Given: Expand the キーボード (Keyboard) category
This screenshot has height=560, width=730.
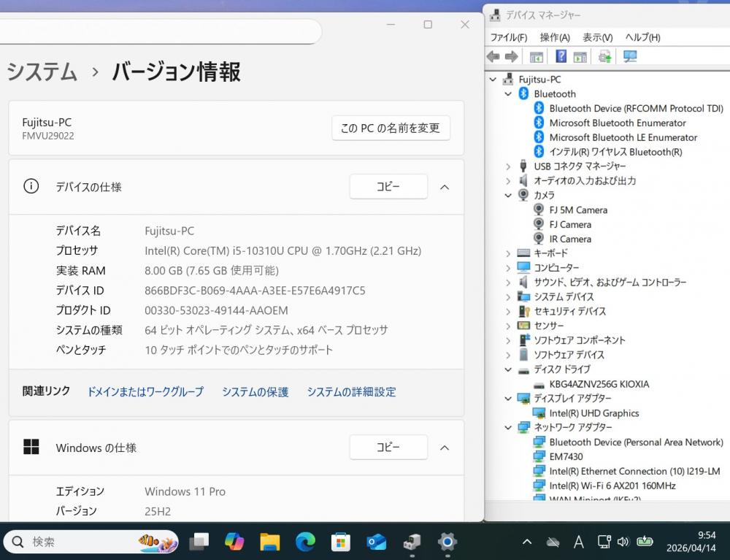Looking at the screenshot, I should (x=508, y=253).
